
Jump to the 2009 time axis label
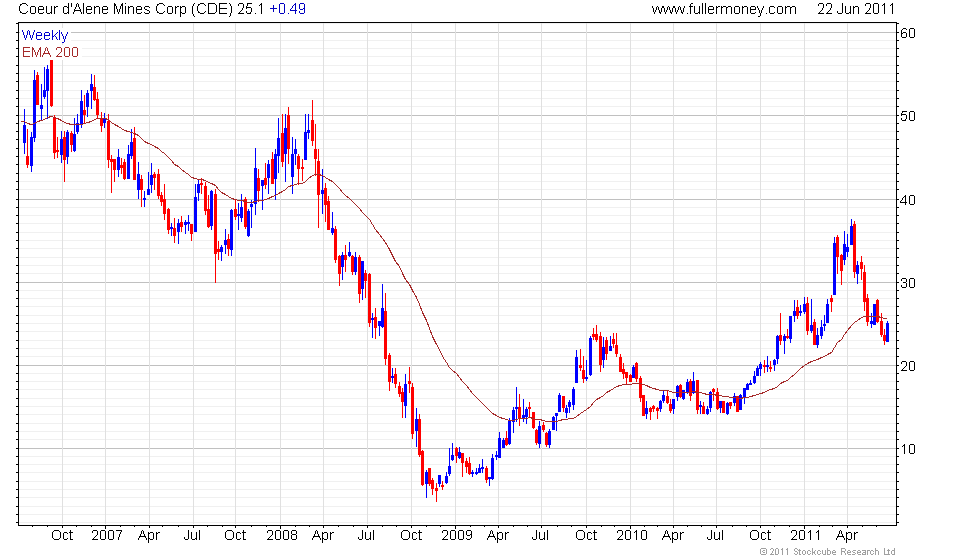(456, 535)
